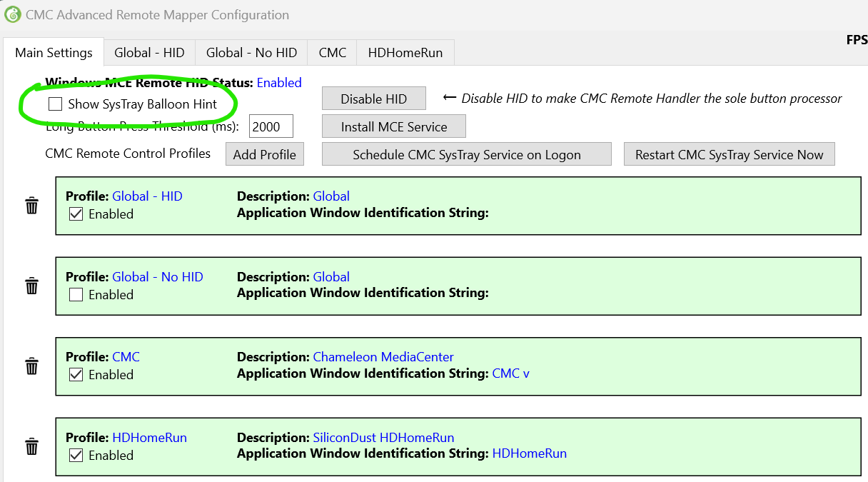Open the Global - HID tab

[x=149, y=53]
